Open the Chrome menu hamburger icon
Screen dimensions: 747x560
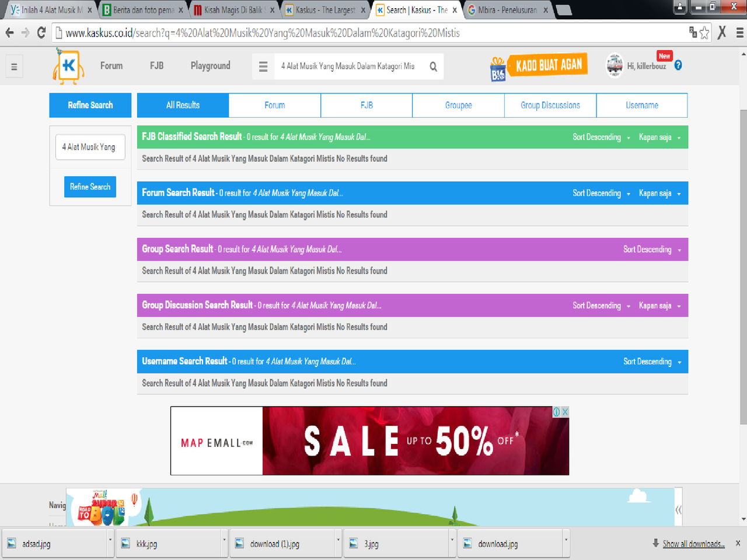(739, 33)
